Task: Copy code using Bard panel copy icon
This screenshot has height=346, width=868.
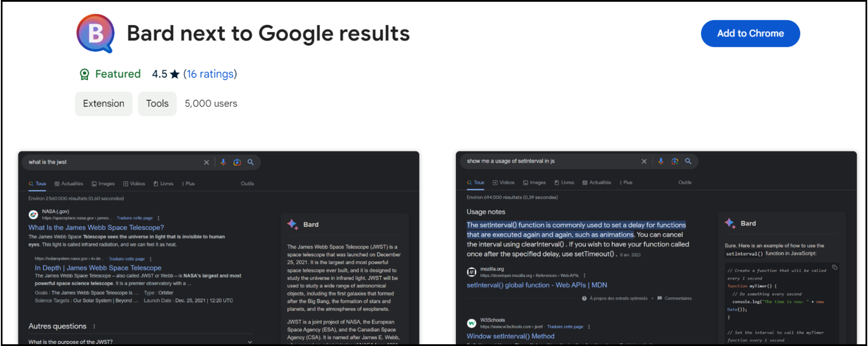Action: coord(835,267)
